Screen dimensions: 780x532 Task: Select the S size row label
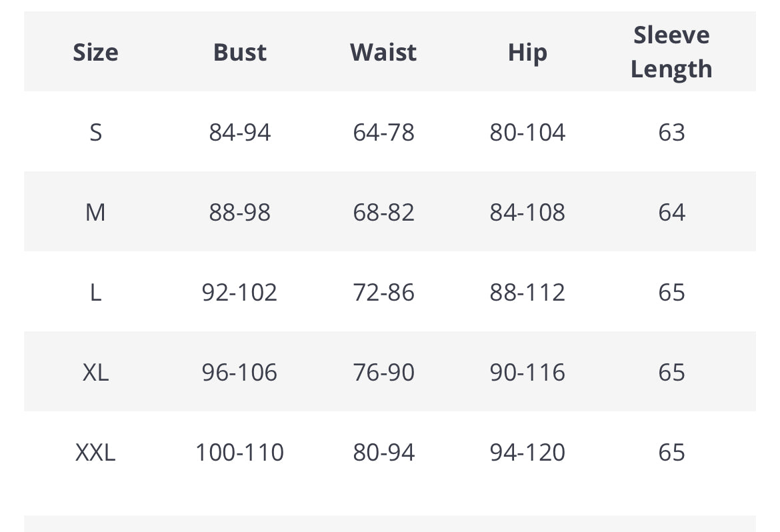pos(95,133)
